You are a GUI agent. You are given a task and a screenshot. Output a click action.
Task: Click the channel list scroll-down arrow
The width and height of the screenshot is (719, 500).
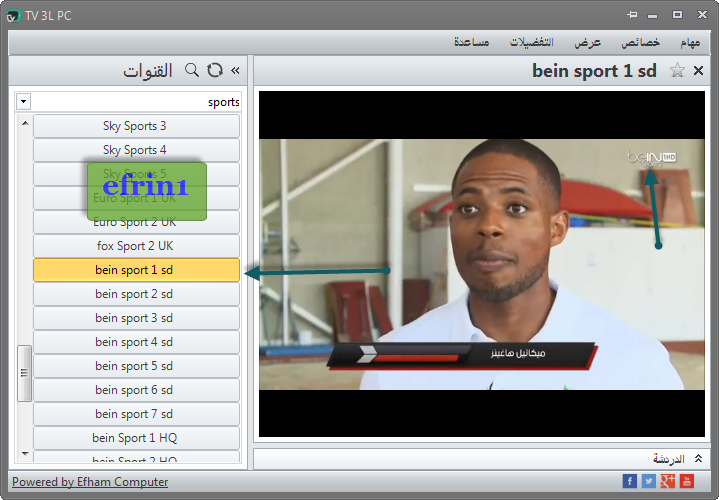[25, 454]
